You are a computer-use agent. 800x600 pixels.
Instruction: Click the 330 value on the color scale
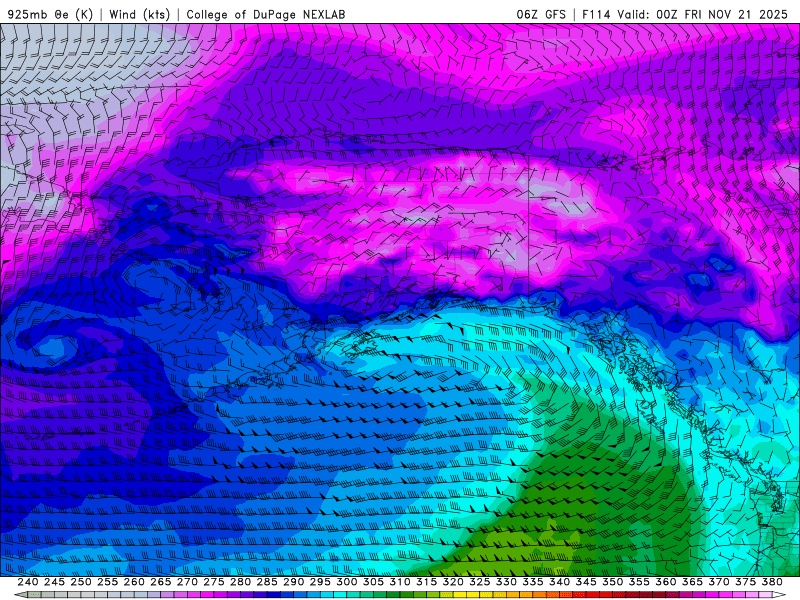(506, 582)
